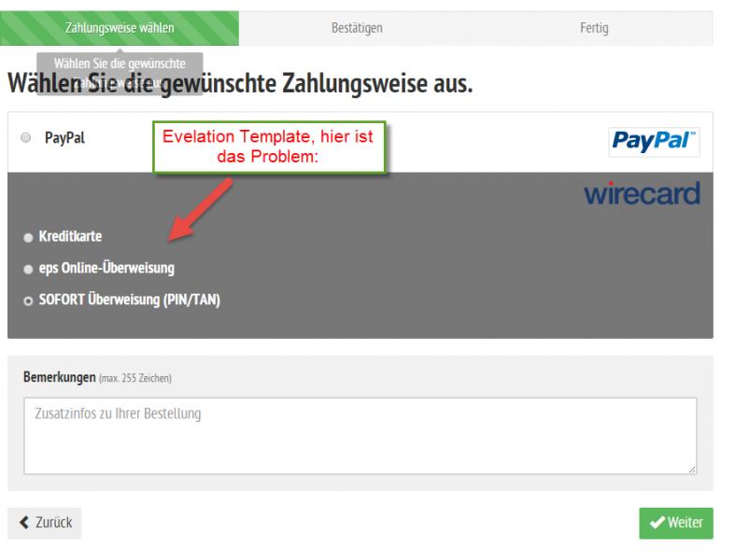The width and height of the screenshot is (735, 560).
Task: Click the Zurück button text
Action: tap(51, 523)
